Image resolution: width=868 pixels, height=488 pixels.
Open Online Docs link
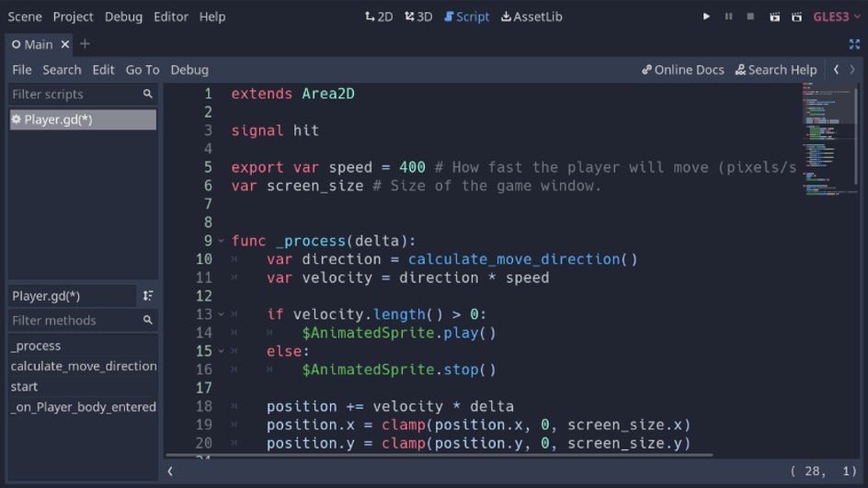pyautogui.click(x=683, y=70)
